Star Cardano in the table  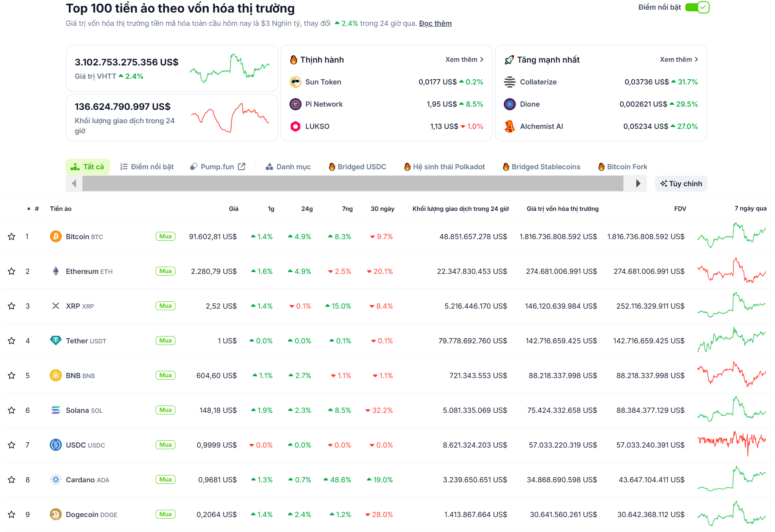pyautogui.click(x=12, y=479)
